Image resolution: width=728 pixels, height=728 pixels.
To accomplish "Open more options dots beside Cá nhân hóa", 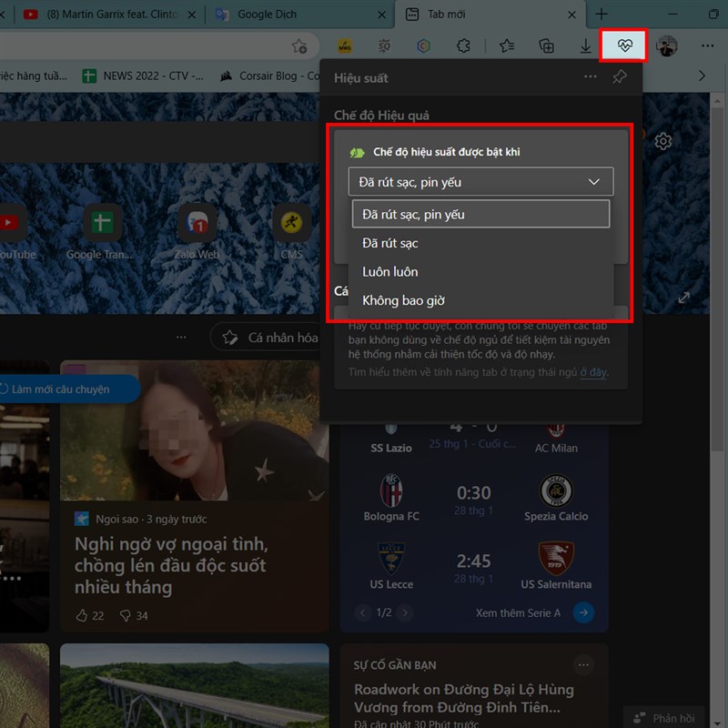I will pos(181,337).
